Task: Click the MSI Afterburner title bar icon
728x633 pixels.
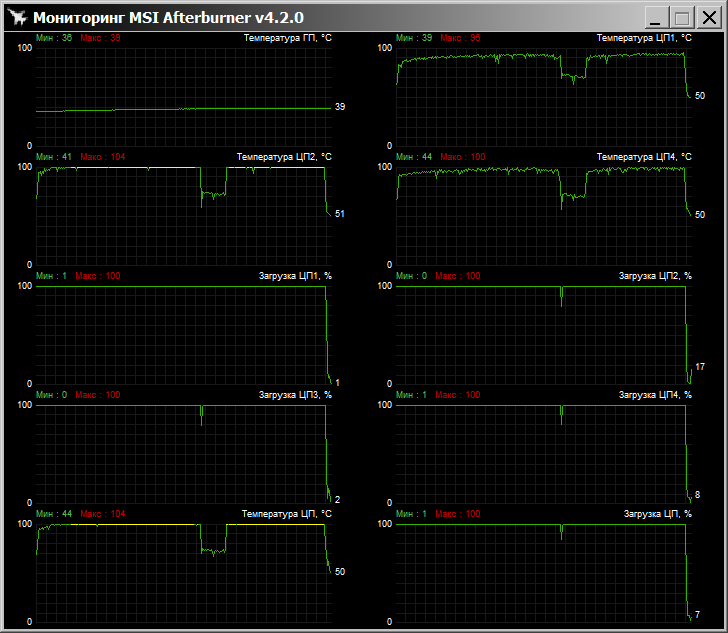Action: (16, 17)
